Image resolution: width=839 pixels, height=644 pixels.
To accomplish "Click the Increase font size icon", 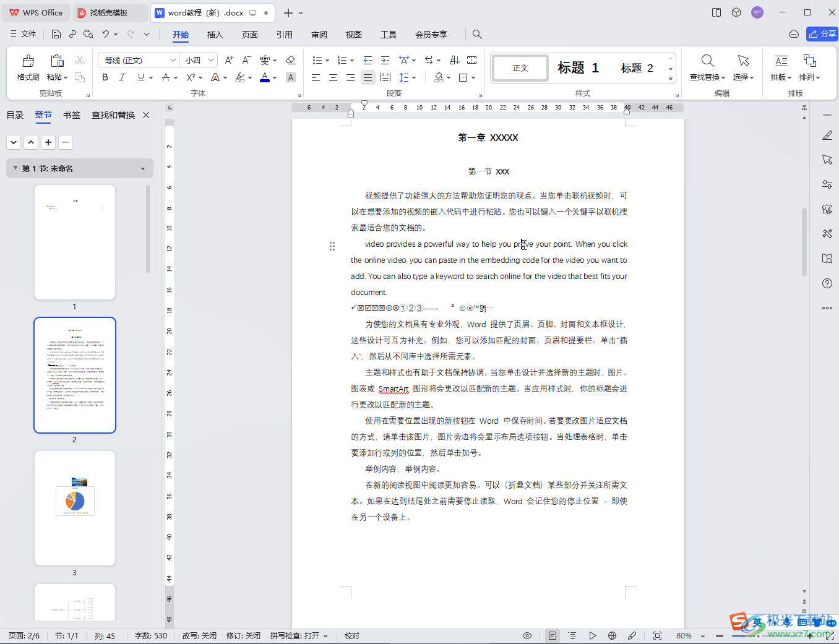I will (x=230, y=60).
